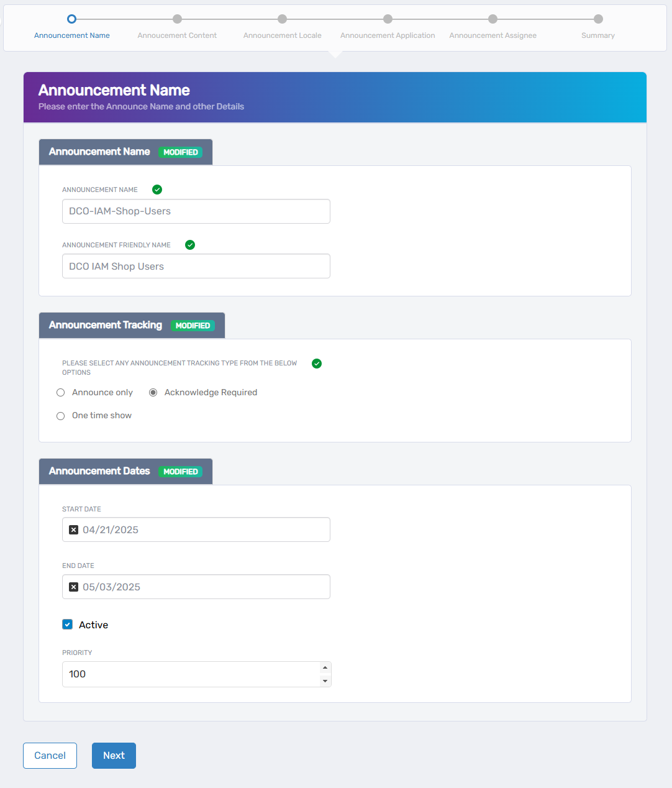Select the Acknowledge Required radio option
Screen dimensions: 672x788
pos(153,393)
